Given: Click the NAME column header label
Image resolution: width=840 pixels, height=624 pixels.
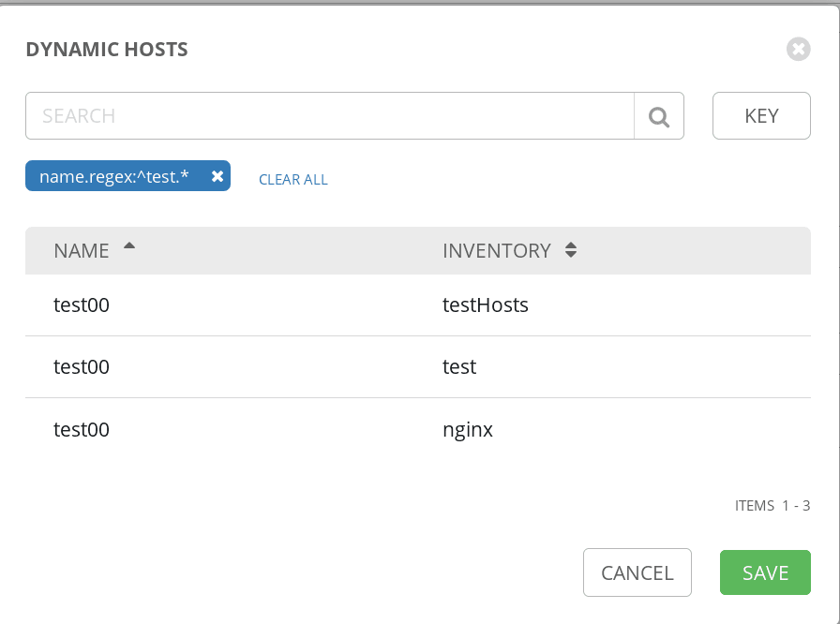Looking at the screenshot, I should 82,250.
